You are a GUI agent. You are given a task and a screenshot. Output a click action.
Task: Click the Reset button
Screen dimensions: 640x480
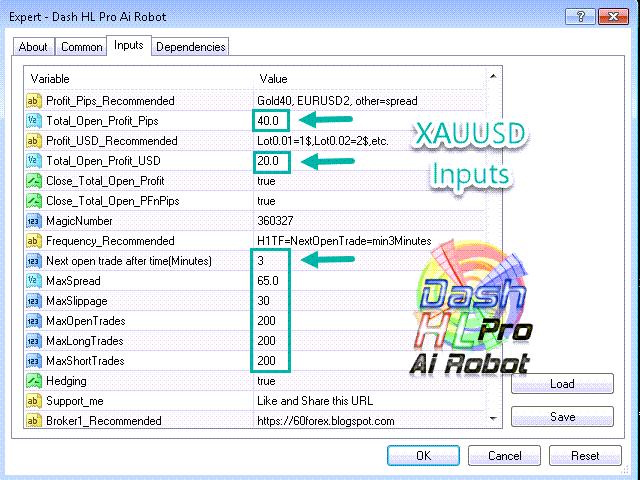(585, 456)
